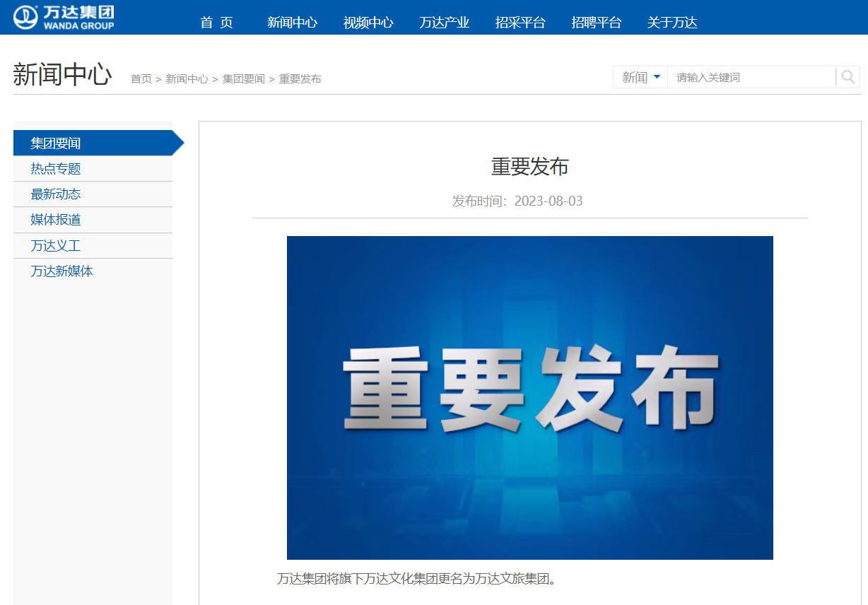
Task: Select 热点专题 in the sidebar
Action: coord(93,169)
